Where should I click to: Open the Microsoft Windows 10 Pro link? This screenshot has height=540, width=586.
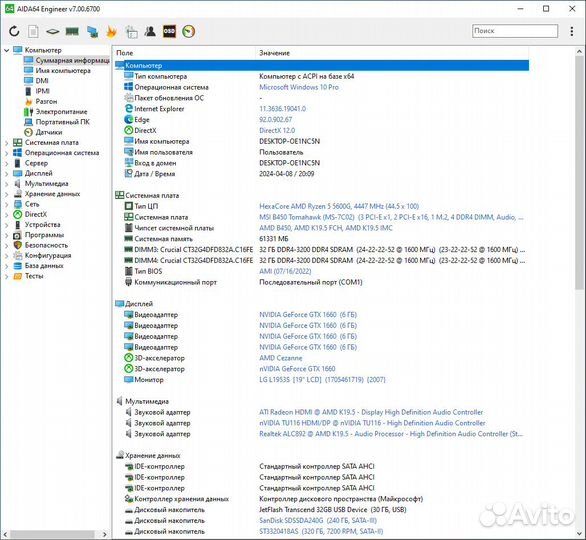tap(299, 87)
